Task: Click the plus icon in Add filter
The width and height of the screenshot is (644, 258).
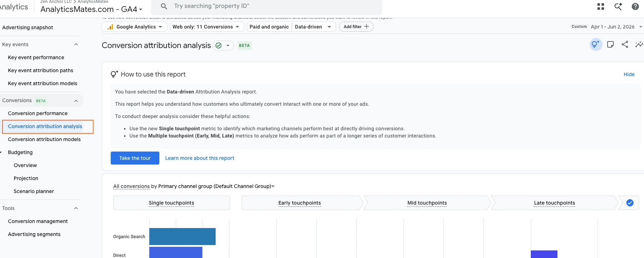Action: tap(366, 26)
